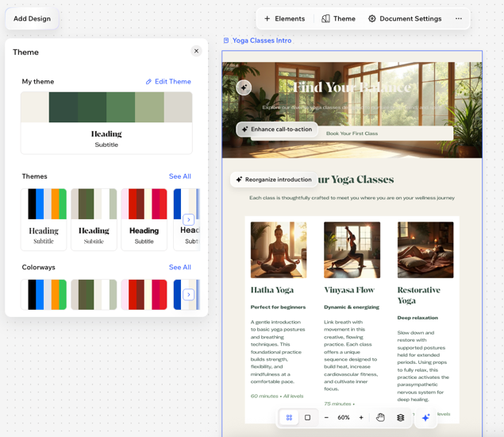The width and height of the screenshot is (504, 437).
Task: Open Document Settings
Action: [x=405, y=18]
